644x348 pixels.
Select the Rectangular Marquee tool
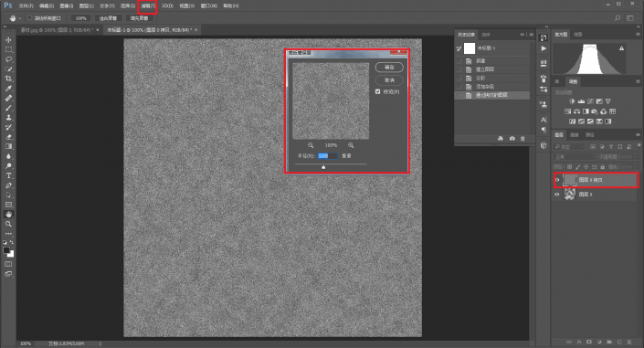pyautogui.click(x=8, y=49)
